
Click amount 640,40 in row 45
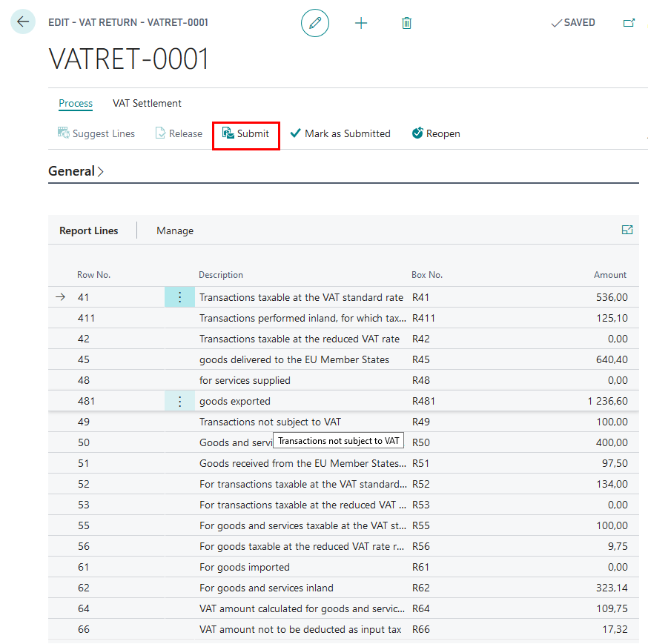pyautogui.click(x=612, y=359)
